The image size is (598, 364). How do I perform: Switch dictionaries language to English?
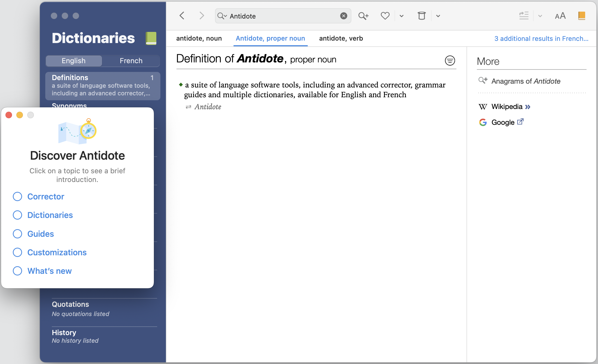pos(74,61)
